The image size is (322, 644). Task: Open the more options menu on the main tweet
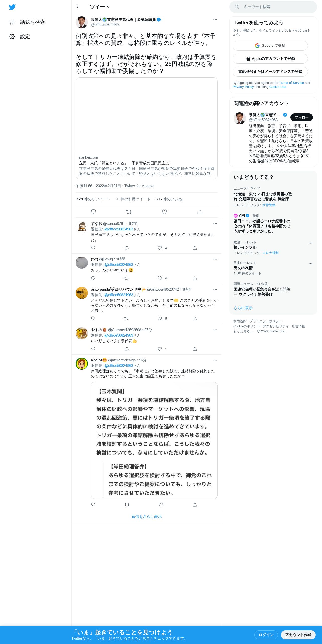pos(215,20)
